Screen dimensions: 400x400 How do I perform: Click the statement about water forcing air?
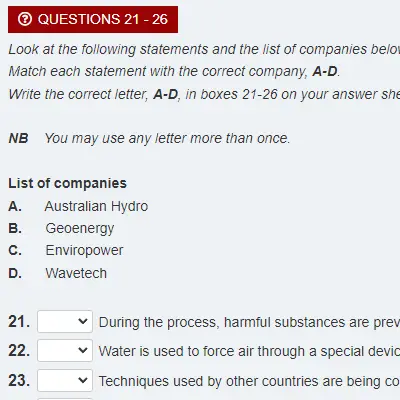[249, 351]
